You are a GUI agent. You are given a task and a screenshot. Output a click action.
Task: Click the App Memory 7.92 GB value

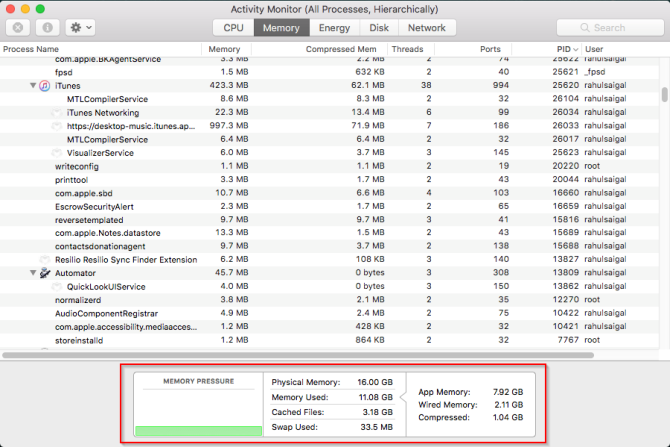pyautogui.click(x=508, y=392)
